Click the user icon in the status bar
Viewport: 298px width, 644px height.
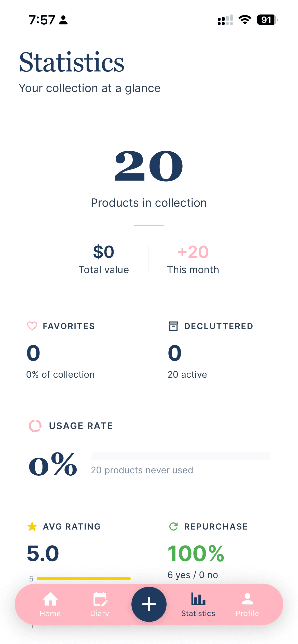[x=63, y=20]
